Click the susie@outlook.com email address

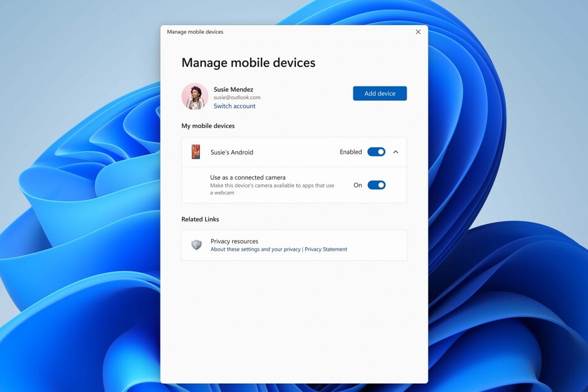237,98
